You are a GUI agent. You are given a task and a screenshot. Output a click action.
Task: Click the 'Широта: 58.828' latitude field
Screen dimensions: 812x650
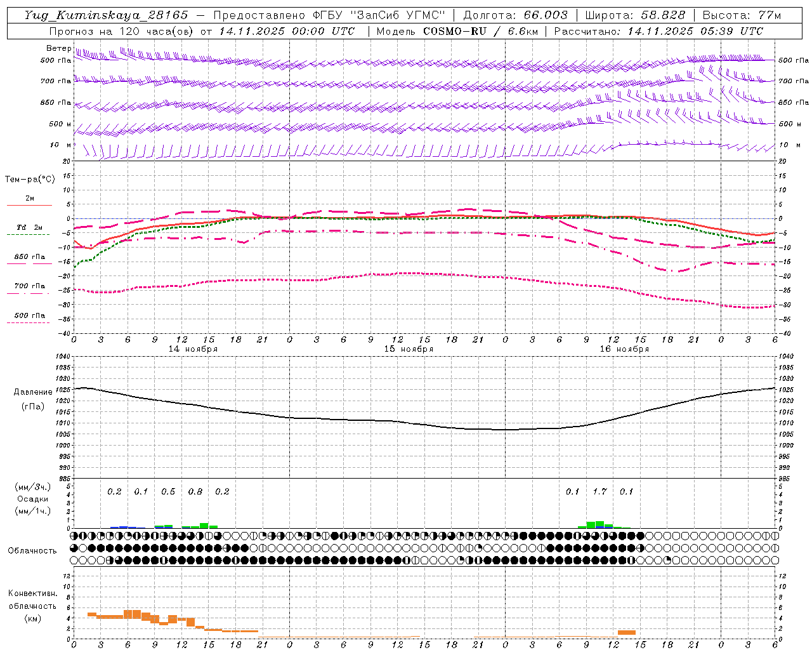pyautogui.click(x=635, y=15)
